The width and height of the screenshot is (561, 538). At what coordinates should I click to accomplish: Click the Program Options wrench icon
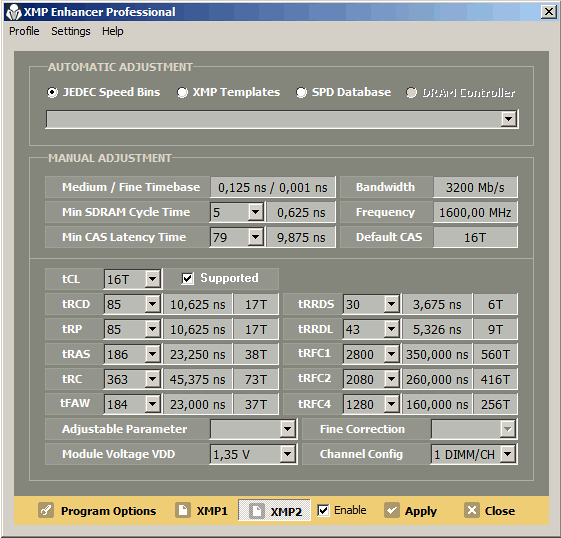click(x=46, y=510)
